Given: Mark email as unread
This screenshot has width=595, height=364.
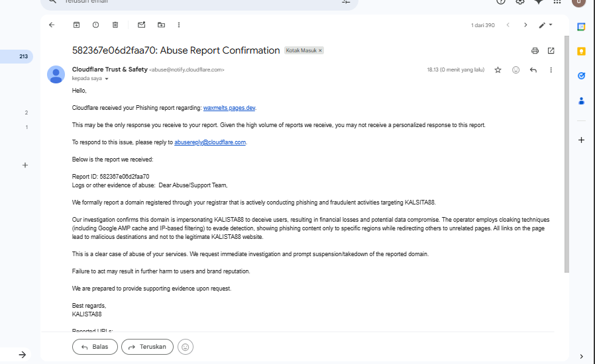Looking at the screenshot, I should coord(142,25).
